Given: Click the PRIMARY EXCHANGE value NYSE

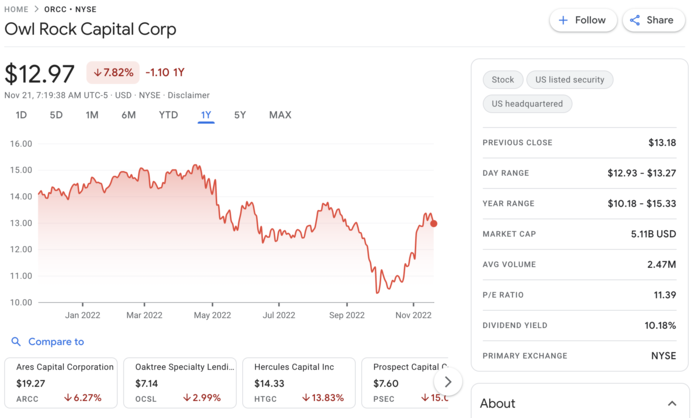Looking at the screenshot, I should pos(663,356).
